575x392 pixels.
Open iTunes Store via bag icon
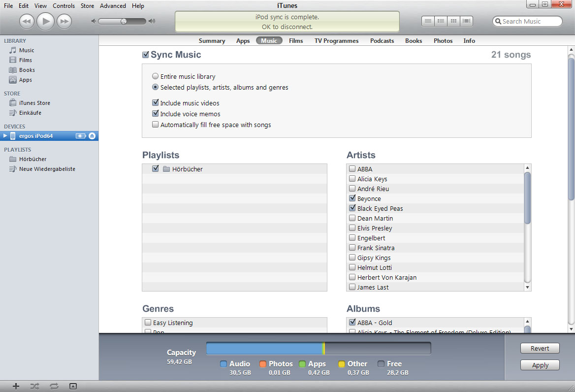13,102
